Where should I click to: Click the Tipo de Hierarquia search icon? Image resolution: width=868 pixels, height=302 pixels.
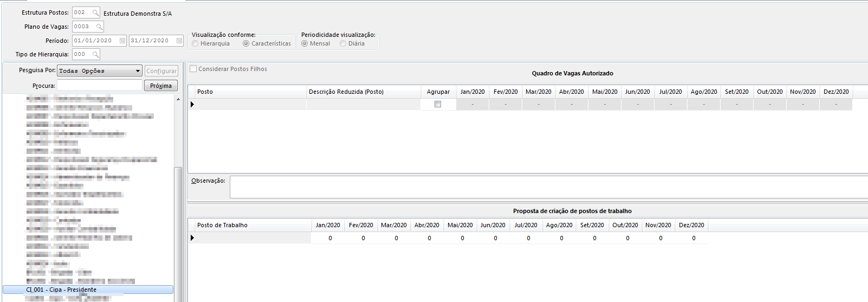(x=95, y=54)
